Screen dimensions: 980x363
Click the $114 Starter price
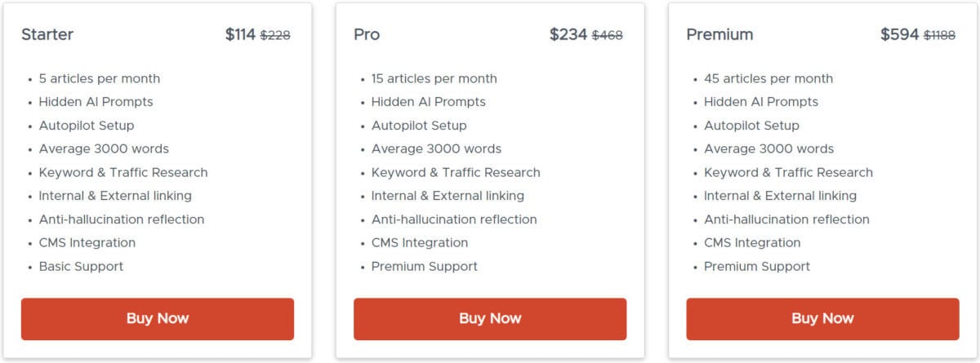click(x=240, y=35)
